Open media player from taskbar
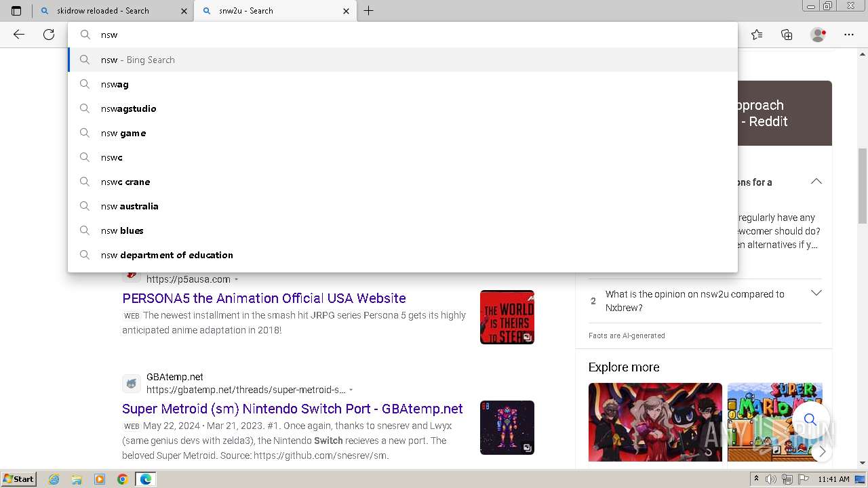This screenshot has width=868, height=488. 100,479
